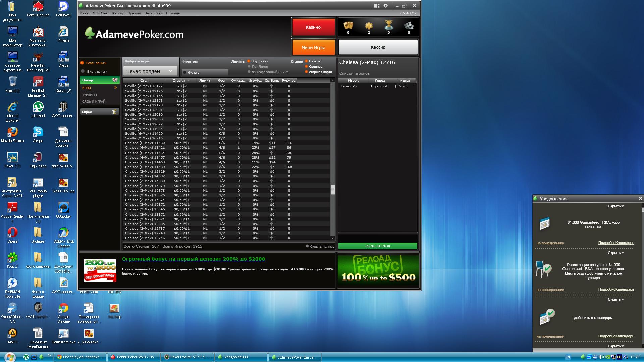This screenshot has width=644, height=362.
Task: Toggle Скрыть полные hide full tables
Action: 307,246
